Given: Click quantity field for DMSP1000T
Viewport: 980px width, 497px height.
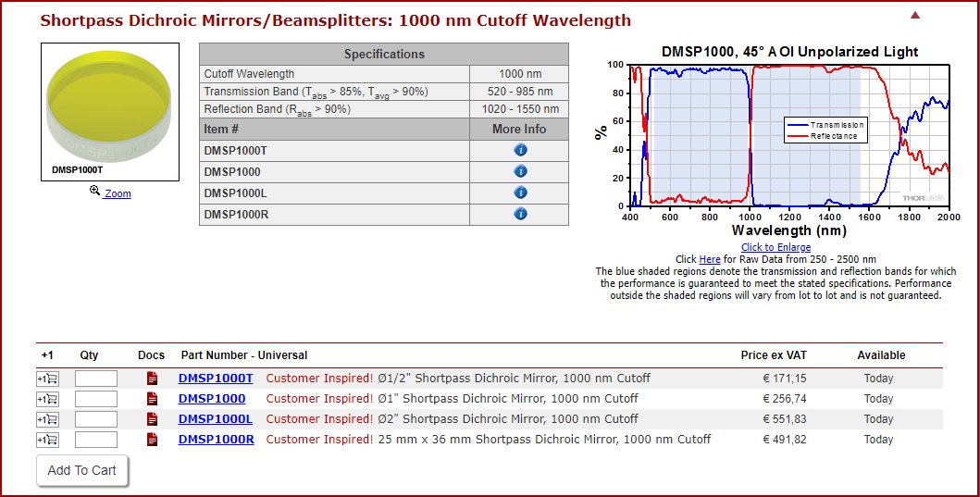Looking at the screenshot, I should point(96,379).
